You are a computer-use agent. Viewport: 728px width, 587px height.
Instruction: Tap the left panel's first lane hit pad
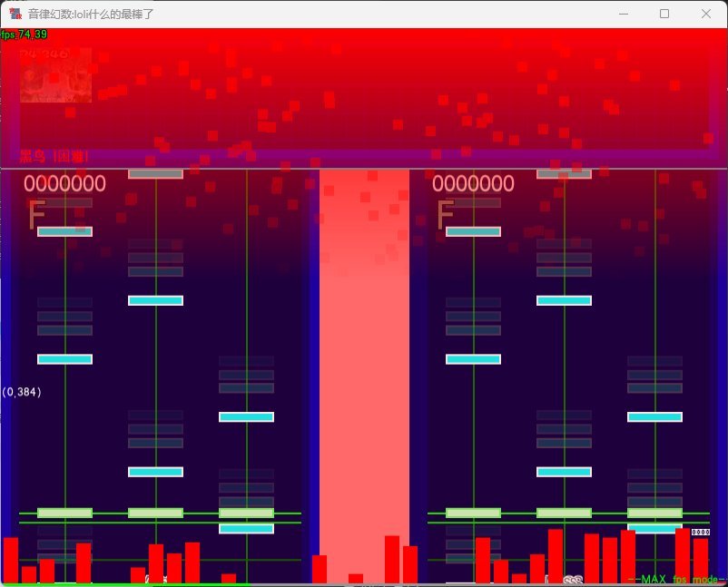coord(64,513)
